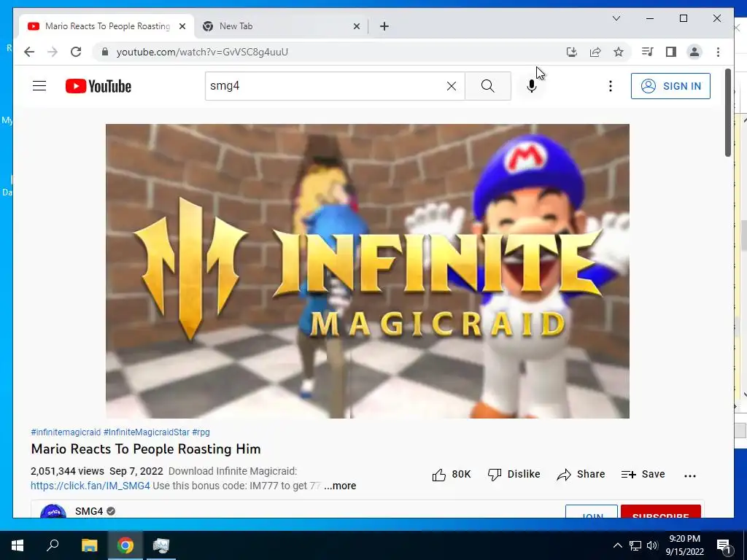Click the 2,051,344 views text
The height and width of the screenshot is (560, 747).
67,471
